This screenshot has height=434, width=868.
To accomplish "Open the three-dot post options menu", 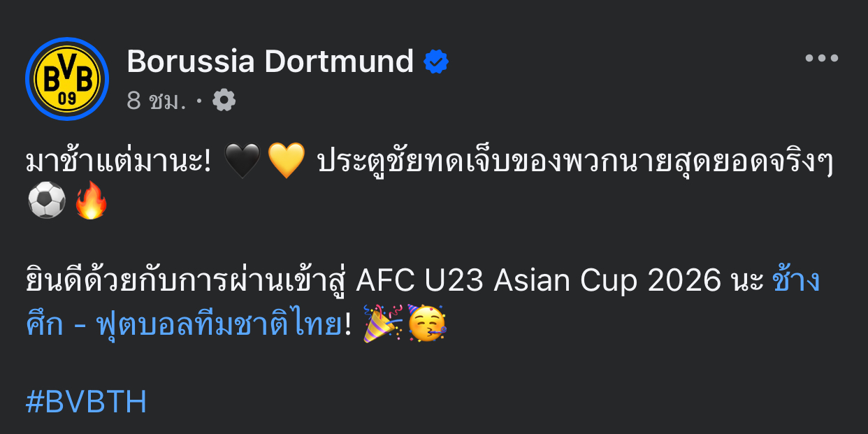I will tap(822, 59).
